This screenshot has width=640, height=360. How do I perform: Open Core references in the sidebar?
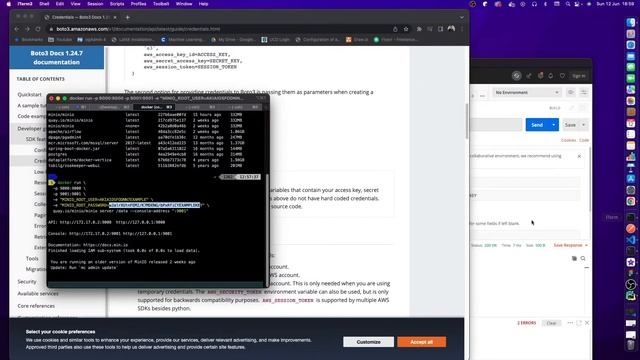click(36, 306)
